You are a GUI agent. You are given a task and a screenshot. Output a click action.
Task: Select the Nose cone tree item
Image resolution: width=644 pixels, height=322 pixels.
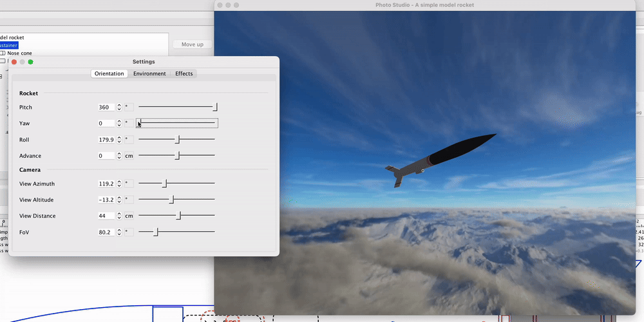click(19, 53)
